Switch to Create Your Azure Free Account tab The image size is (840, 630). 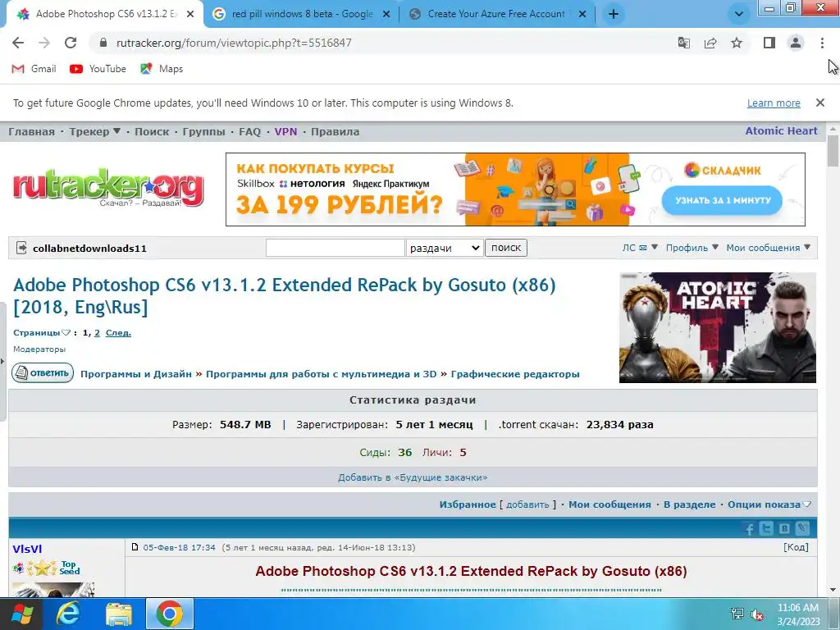click(495, 15)
